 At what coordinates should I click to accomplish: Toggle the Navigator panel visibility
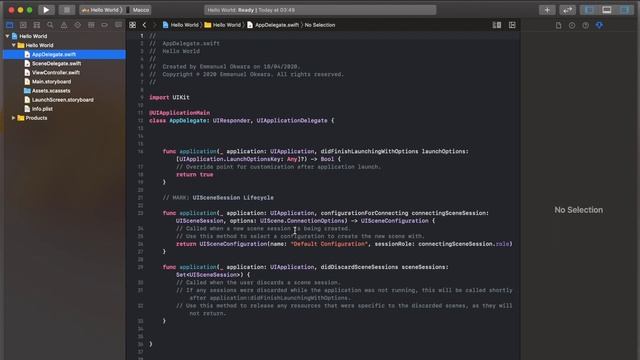[x=589, y=10]
